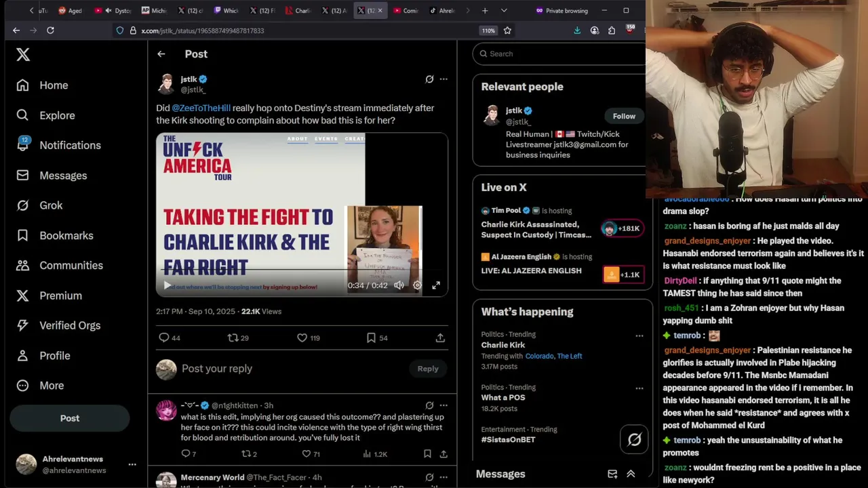Enter video fullscreen mode
The height and width of the screenshot is (488, 868).
pyautogui.click(x=436, y=285)
